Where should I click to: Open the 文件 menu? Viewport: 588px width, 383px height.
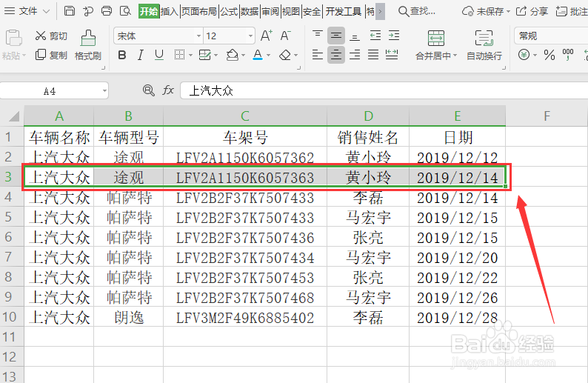pos(28,11)
